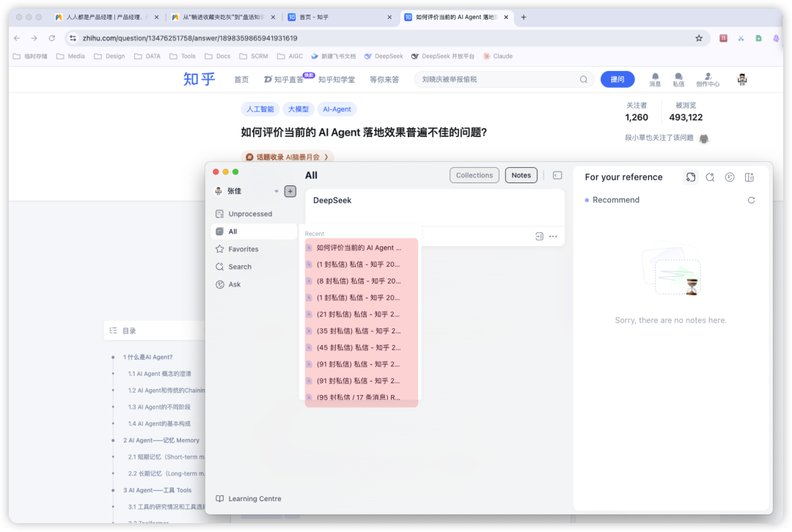Select recent item (21 封私信) 私信 - 知乎
Screen dimensions: 792x532
click(x=361, y=314)
